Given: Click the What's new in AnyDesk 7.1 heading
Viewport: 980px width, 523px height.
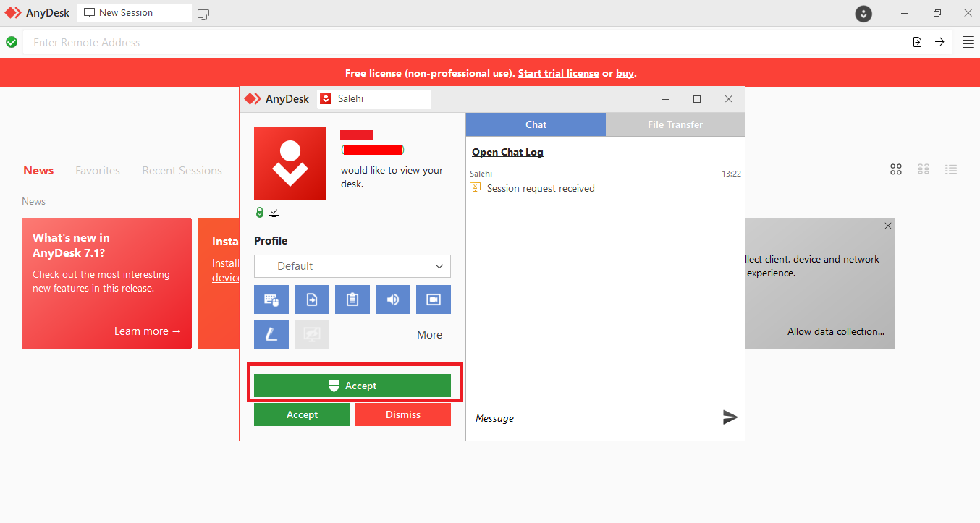Looking at the screenshot, I should (72, 245).
